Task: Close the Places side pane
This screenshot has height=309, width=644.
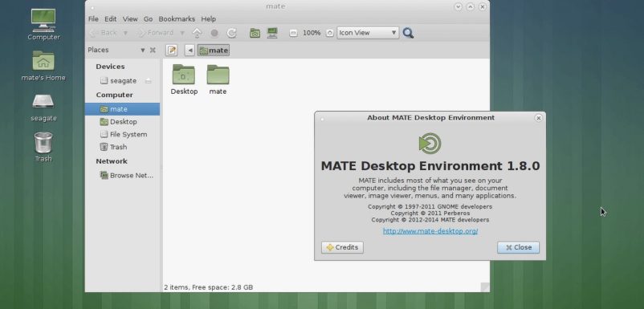Action: 153,50
